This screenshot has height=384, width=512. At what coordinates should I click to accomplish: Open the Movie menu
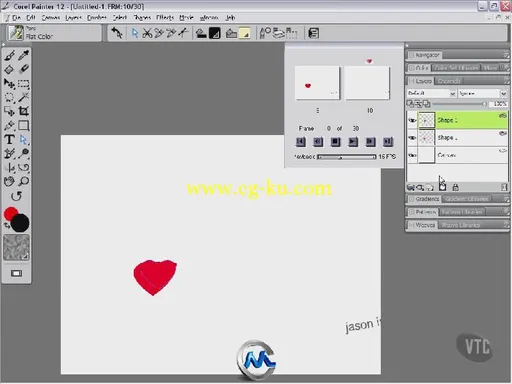(x=186, y=18)
